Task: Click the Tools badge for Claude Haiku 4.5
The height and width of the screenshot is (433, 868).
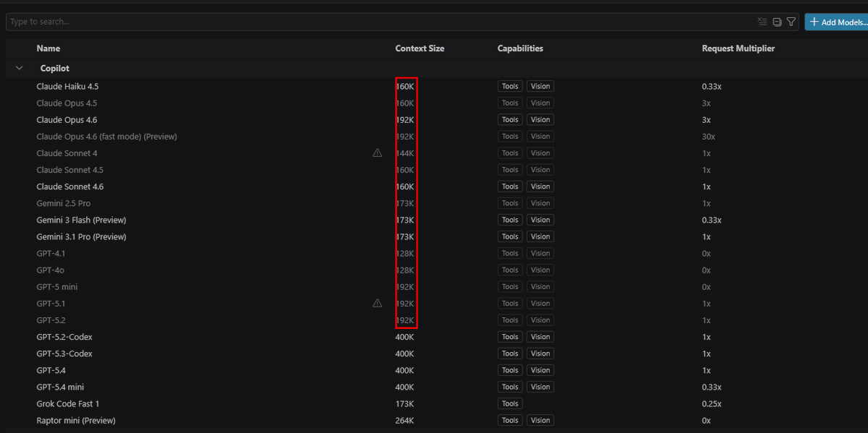Action: (510, 86)
